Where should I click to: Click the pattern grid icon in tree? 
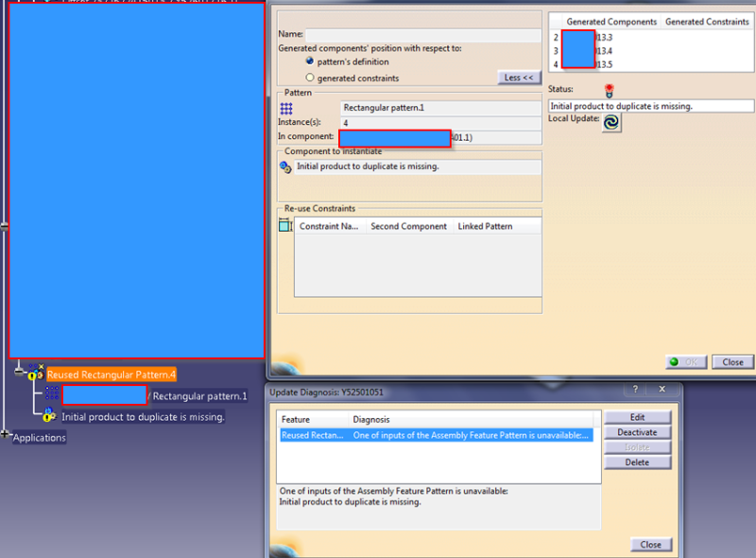click(x=52, y=393)
